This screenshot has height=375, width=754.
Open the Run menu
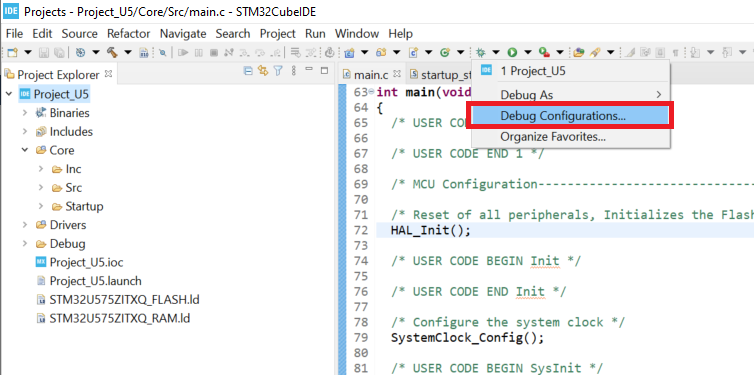pyautogui.click(x=315, y=34)
